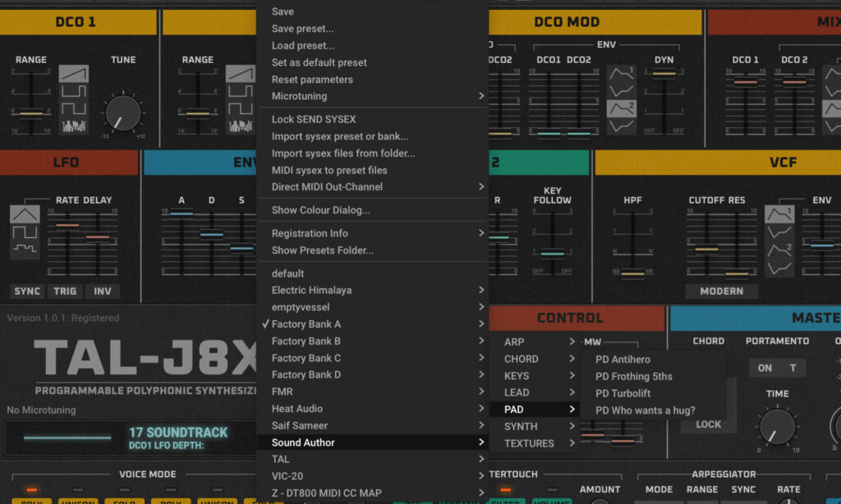Click the MODERN button in the VCF section

point(721,291)
